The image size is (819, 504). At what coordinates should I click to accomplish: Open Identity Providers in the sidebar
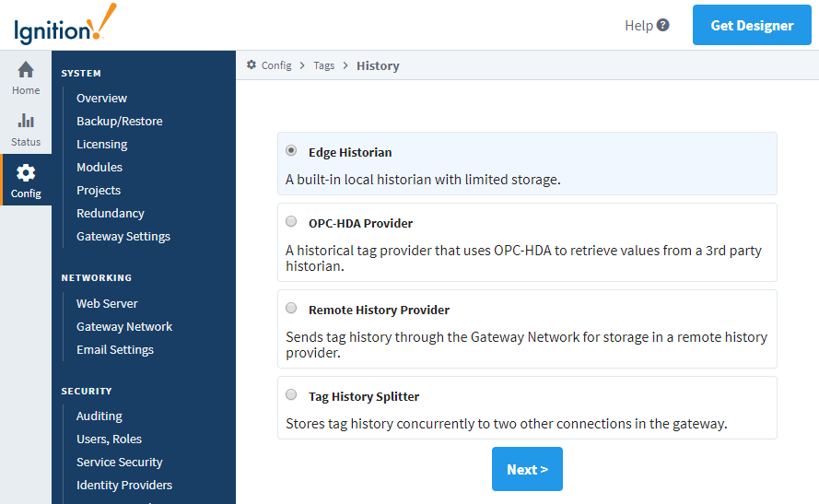click(124, 485)
